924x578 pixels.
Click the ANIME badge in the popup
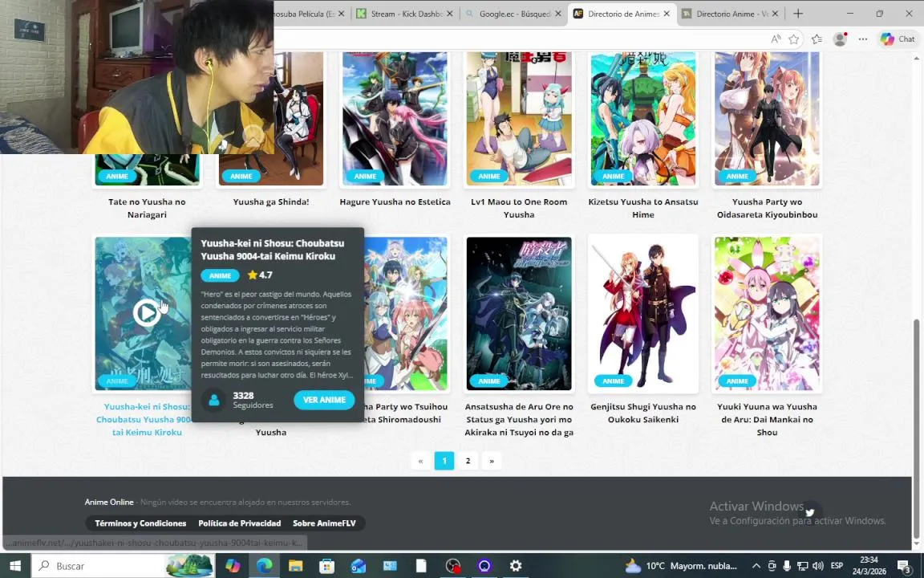coord(220,275)
